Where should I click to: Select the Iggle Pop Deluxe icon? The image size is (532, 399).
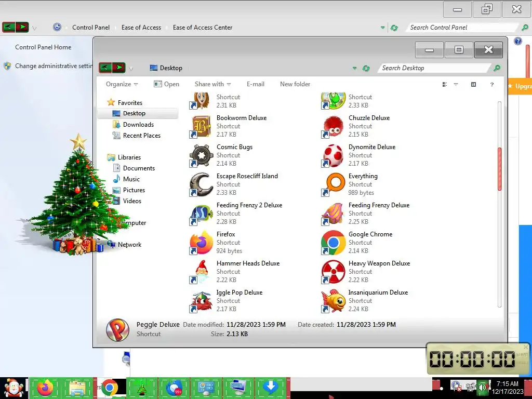click(201, 301)
